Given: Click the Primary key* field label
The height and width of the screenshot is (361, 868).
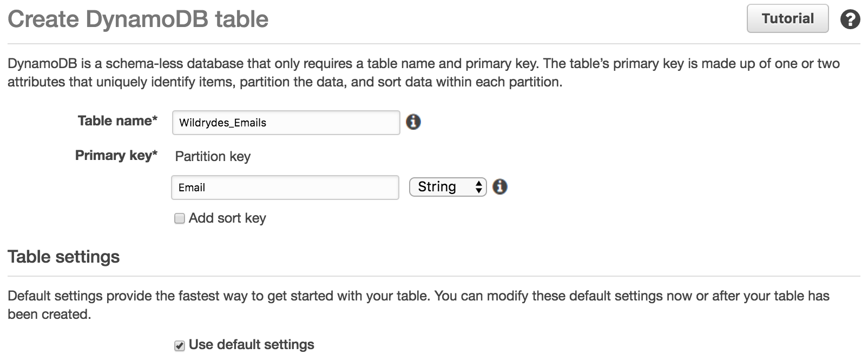Looking at the screenshot, I should (116, 156).
